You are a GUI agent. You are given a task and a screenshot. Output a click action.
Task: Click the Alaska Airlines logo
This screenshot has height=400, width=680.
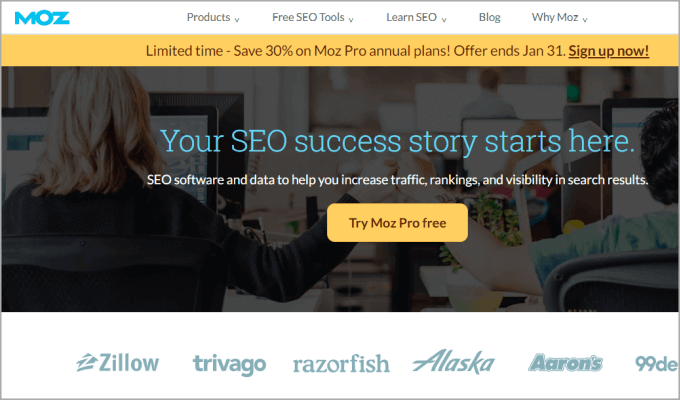click(454, 361)
